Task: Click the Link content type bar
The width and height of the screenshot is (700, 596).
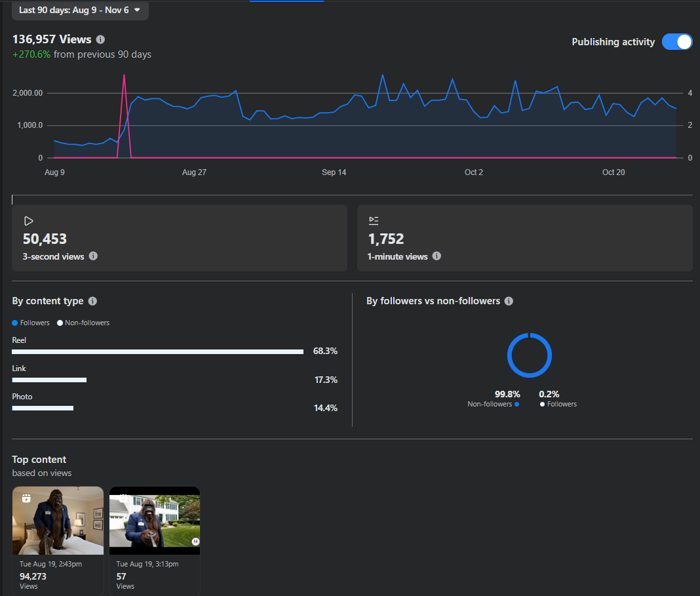Action: click(49, 380)
